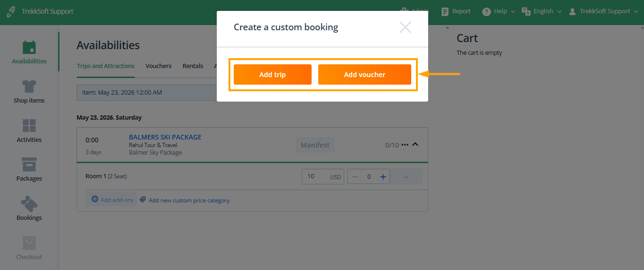644x270 pixels.
Task: Open Shop items in the sidebar
Action: [x=29, y=87]
